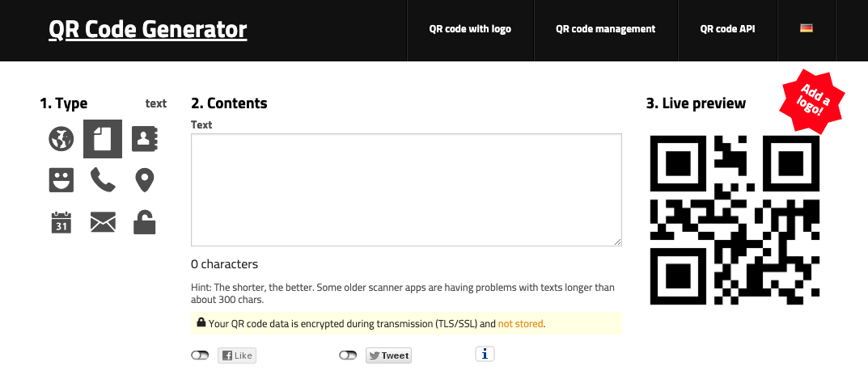Select the WiFi padlock QR type
Viewport: 868px width, 387px height.
pyautogui.click(x=145, y=222)
